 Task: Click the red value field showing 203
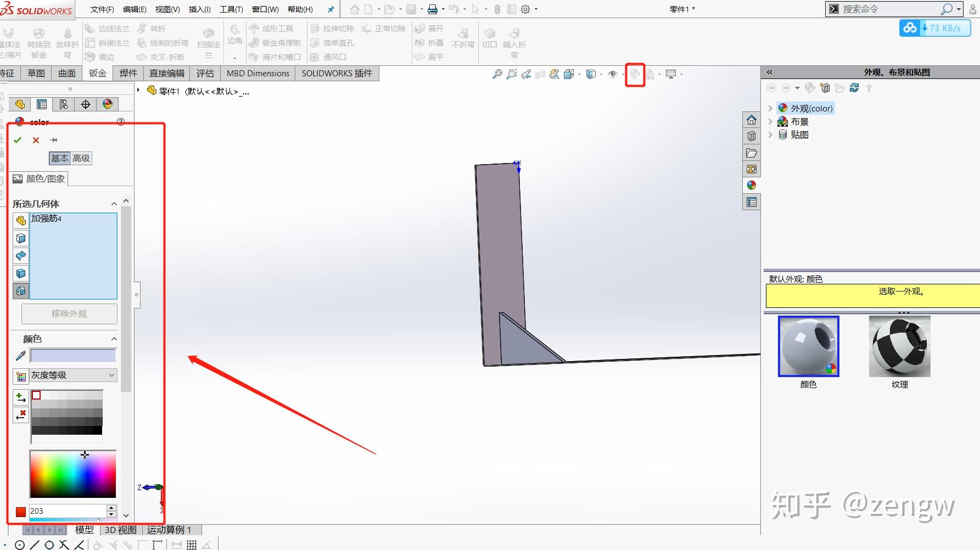(68, 511)
